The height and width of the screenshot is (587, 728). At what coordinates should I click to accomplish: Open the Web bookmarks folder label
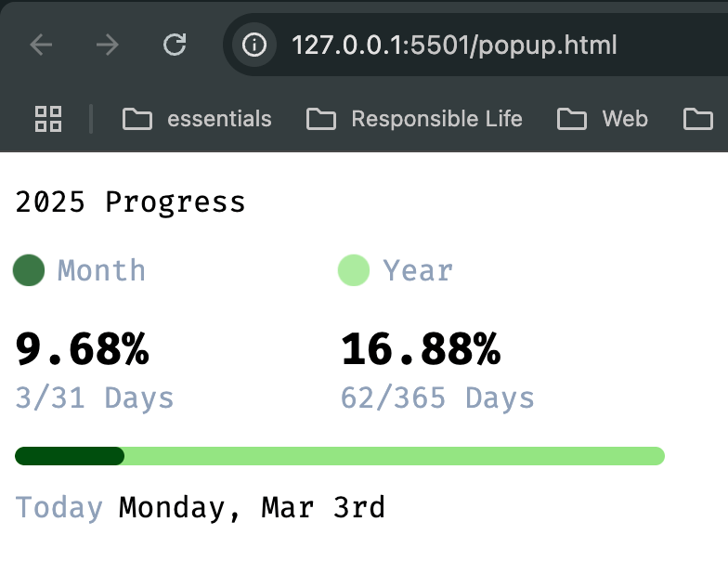pyautogui.click(x=625, y=119)
